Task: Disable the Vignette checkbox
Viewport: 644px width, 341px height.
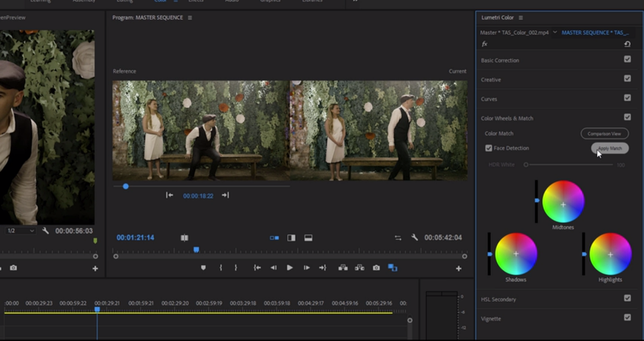Action: pyautogui.click(x=627, y=317)
